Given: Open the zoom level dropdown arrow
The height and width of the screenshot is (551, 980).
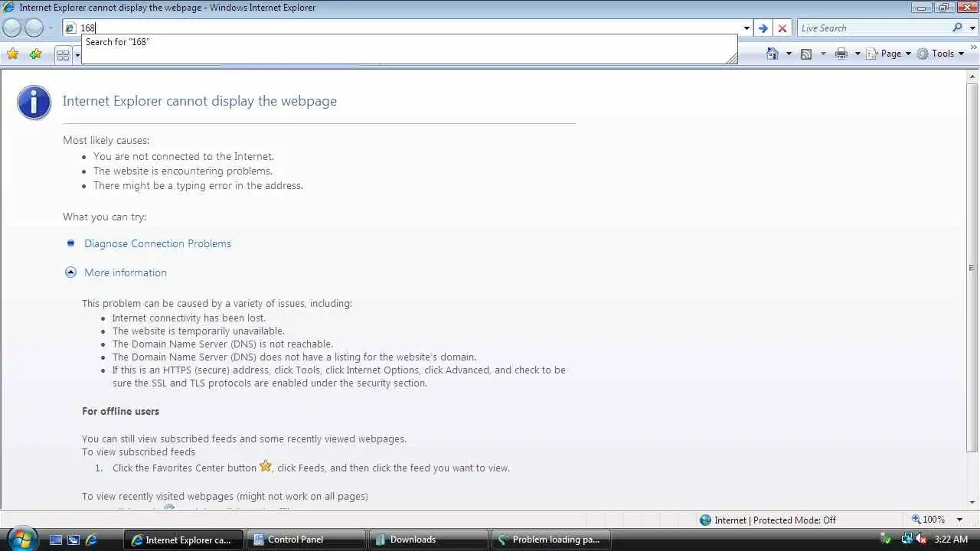Looking at the screenshot, I should (959, 520).
